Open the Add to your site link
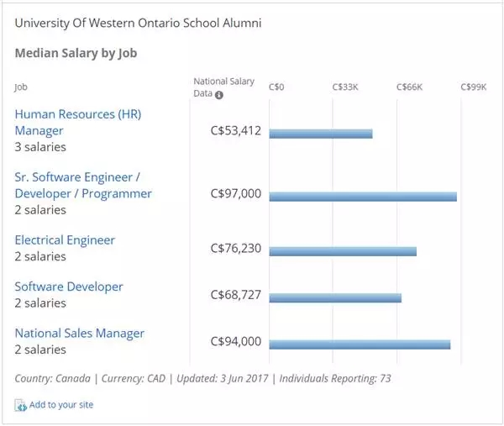 click(61, 405)
